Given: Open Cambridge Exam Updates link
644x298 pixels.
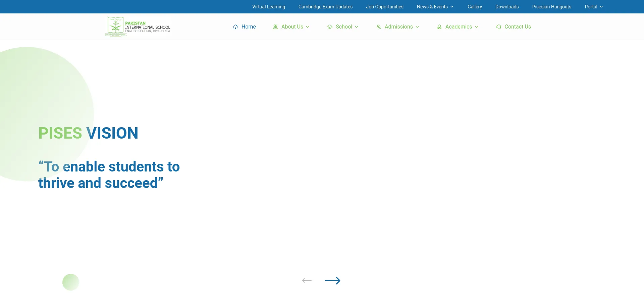Looking at the screenshot, I should pyautogui.click(x=325, y=7).
